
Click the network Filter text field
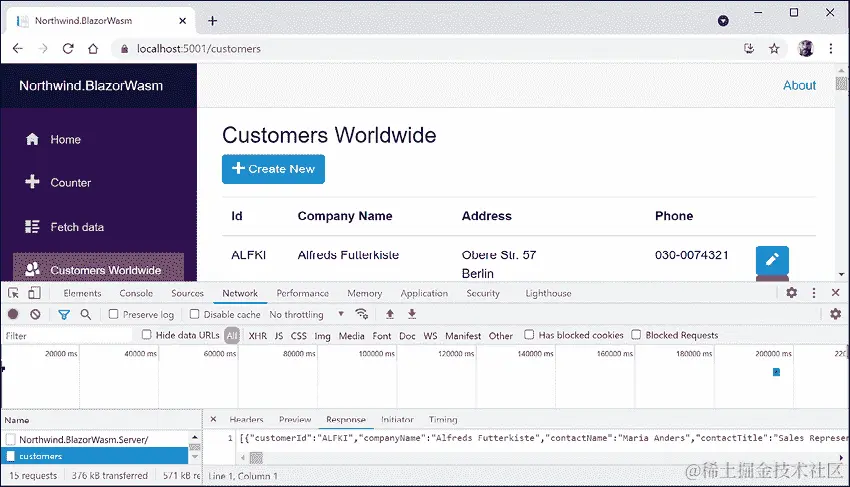(67, 336)
